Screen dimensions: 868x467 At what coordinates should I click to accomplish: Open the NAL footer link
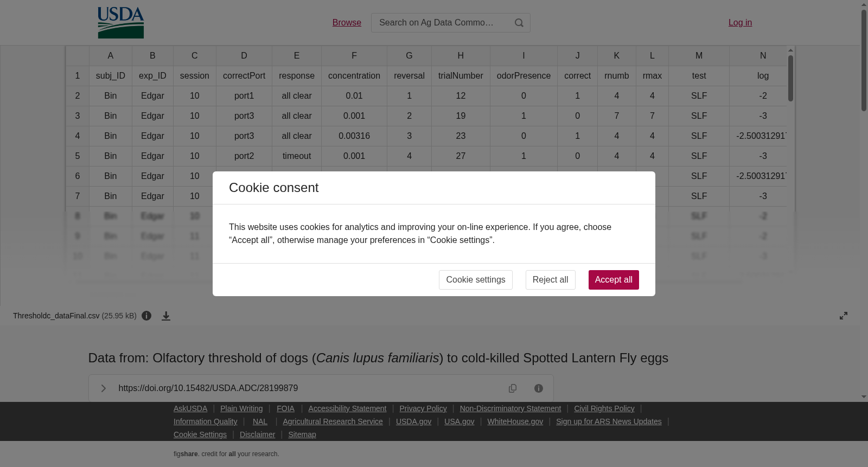point(260,421)
